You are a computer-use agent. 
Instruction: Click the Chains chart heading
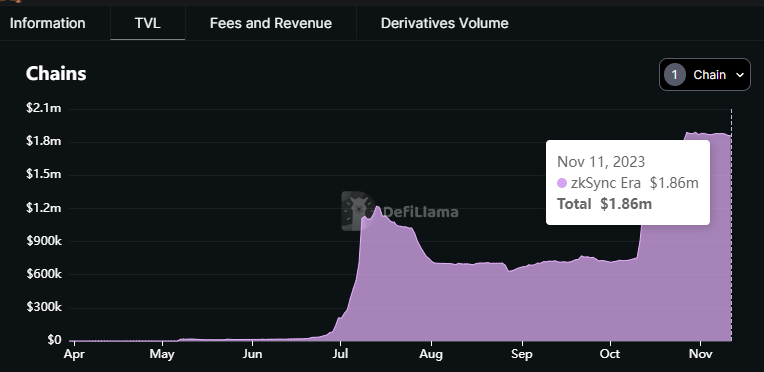point(56,74)
